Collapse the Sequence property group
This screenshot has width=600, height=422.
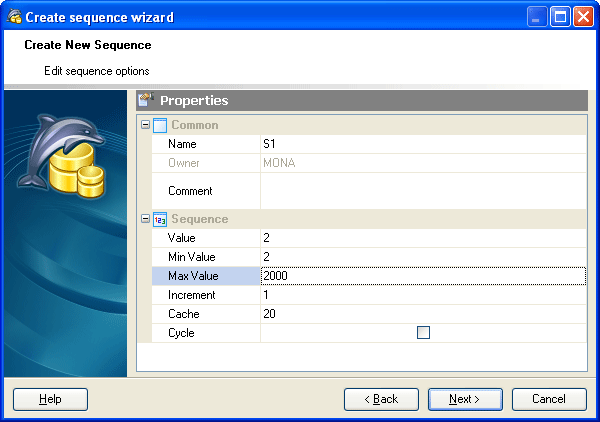click(146, 219)
